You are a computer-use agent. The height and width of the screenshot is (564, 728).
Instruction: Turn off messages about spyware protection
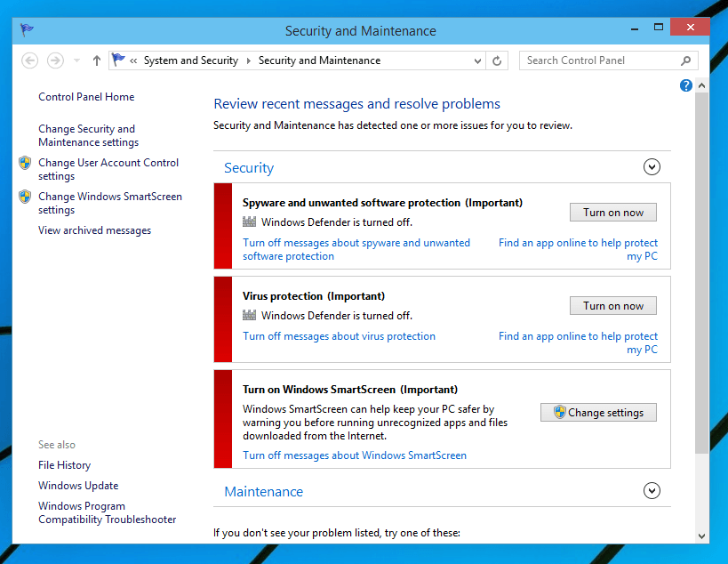coord(356,249)
